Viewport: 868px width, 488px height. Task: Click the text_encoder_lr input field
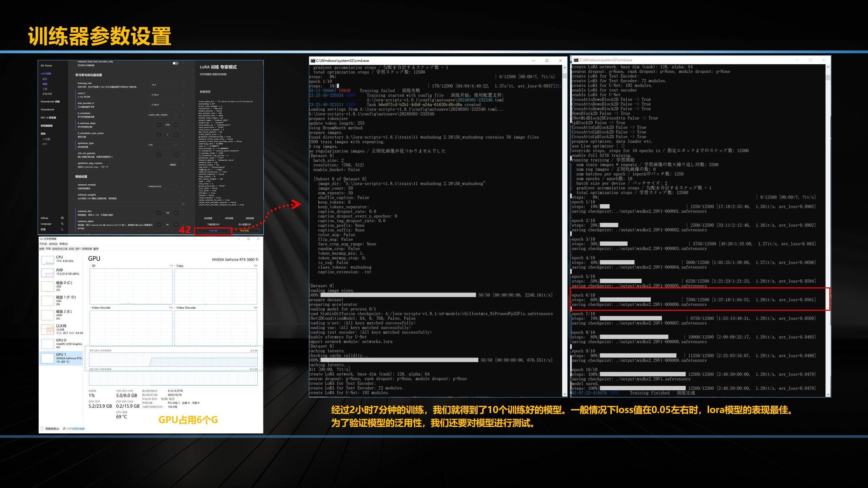164,105
